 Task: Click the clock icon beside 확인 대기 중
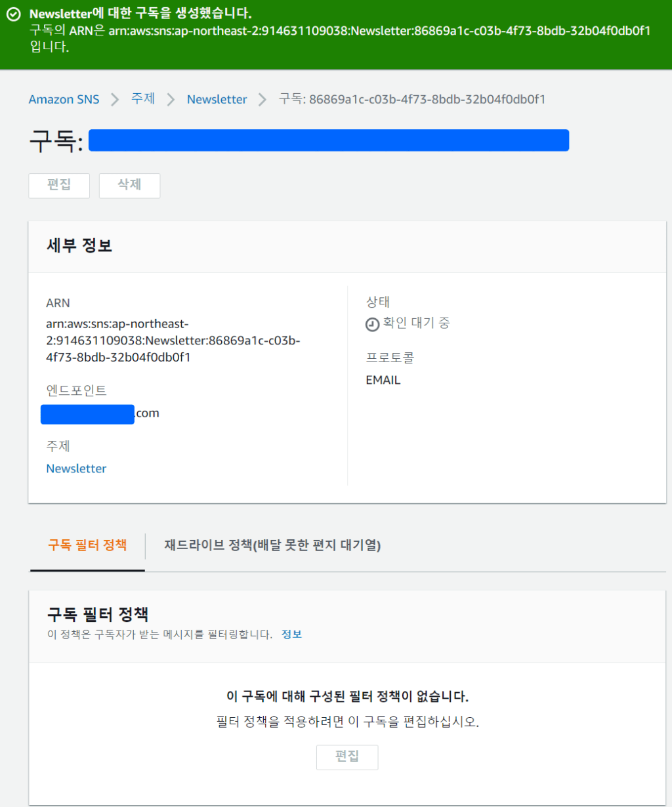pyautogui.click(x=371, y=323)
